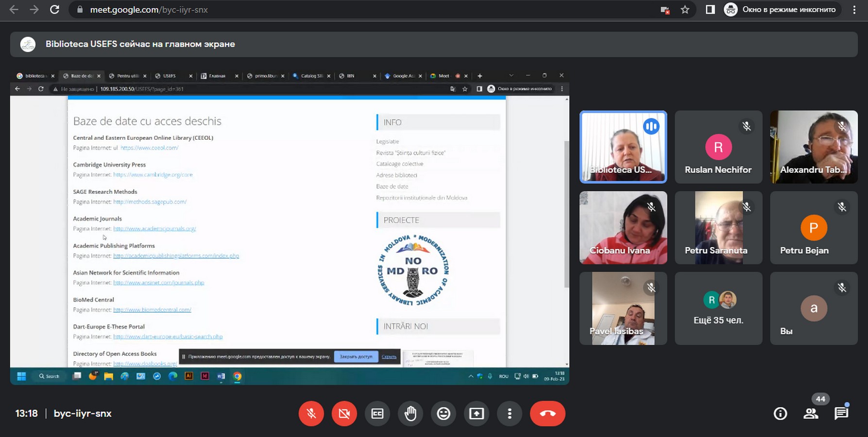This screenshot has height=437, width=868.
Task: Open the cambridge.org/core link
Action: coord(153,175)
